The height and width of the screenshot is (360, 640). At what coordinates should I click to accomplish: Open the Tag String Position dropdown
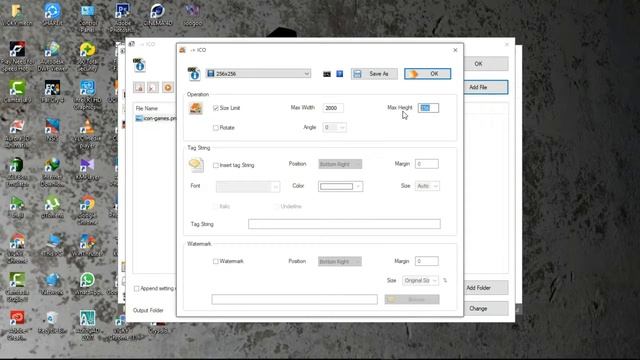pos(340,164)
